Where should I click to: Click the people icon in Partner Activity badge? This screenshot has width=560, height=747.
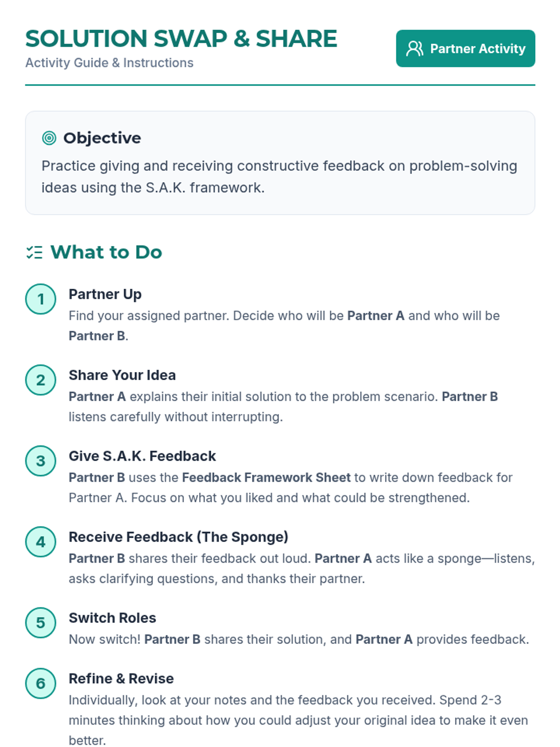(x=414, y=49)
